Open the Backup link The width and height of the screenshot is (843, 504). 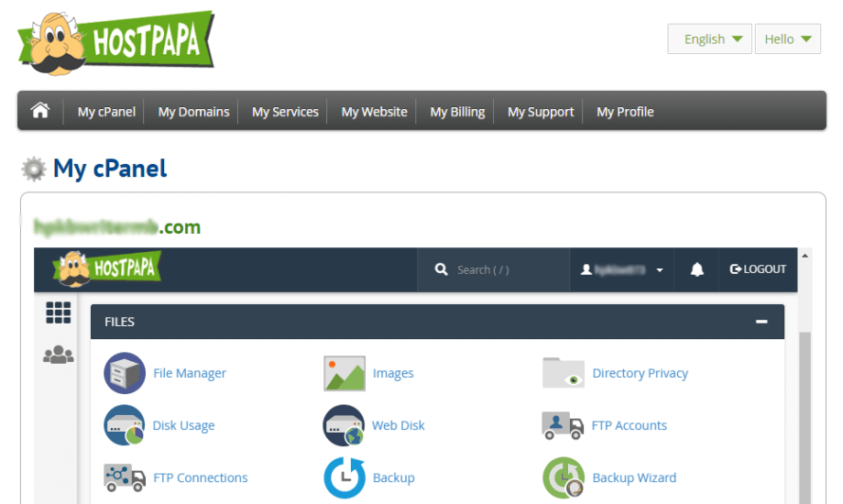[x=393, y=477]
